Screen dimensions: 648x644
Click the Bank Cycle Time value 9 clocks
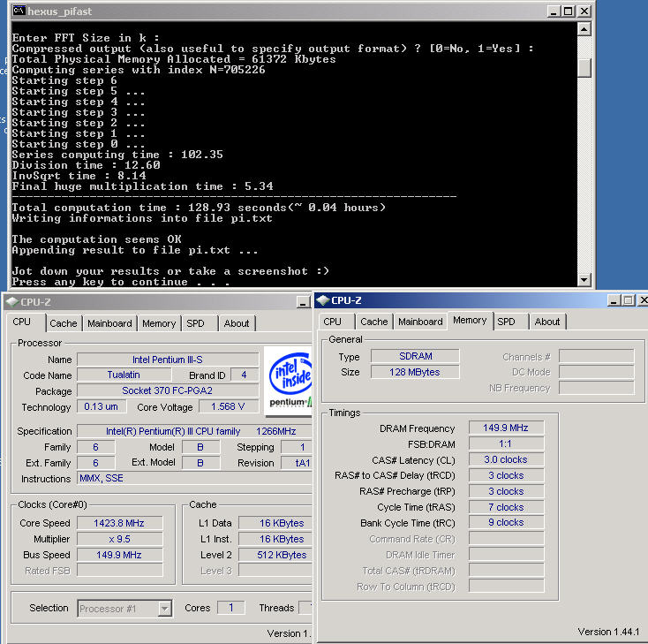pyautogui.click(x=506, y=522)
